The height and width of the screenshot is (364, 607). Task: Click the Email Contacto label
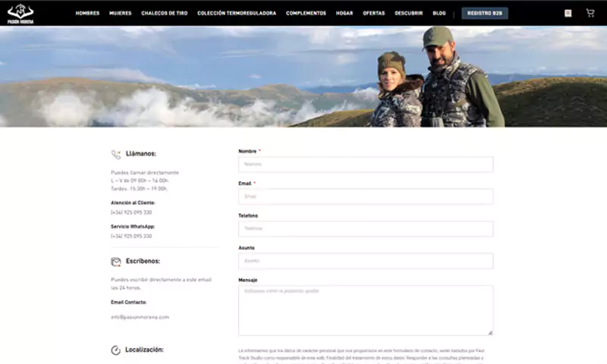point(128,303)
